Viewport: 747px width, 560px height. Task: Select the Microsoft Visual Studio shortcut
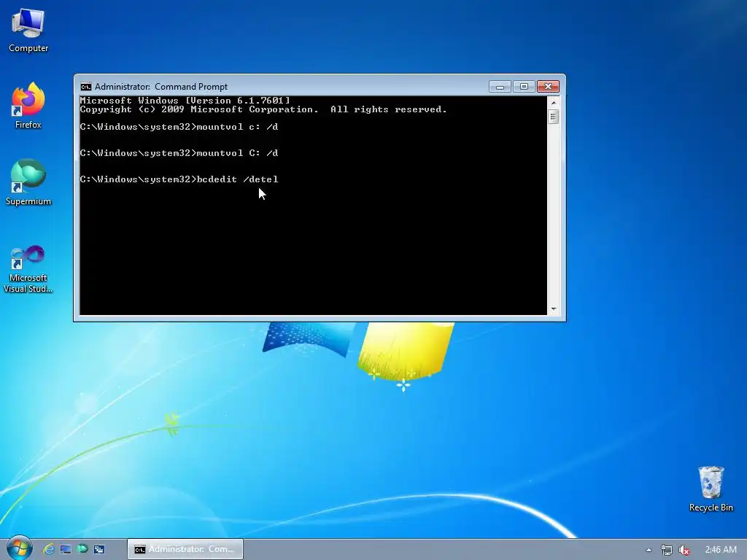pyautogui.click(x=28, y=269)
